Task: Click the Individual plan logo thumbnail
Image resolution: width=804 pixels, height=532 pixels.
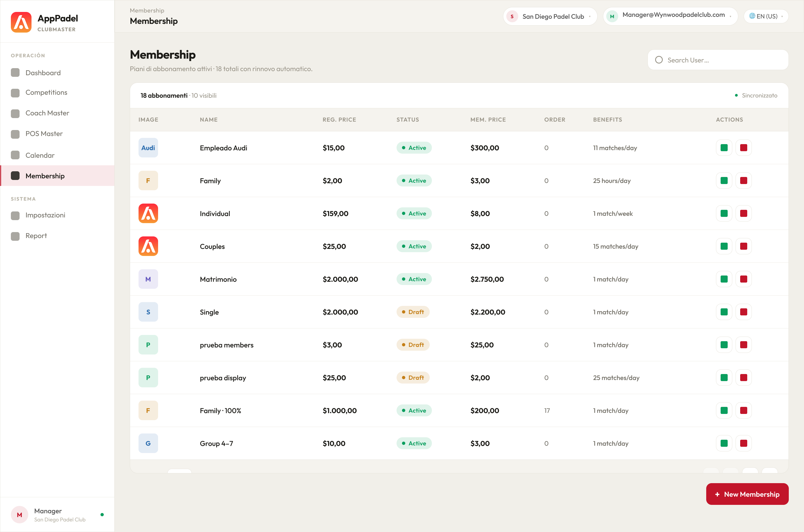Action: point(148,213)
